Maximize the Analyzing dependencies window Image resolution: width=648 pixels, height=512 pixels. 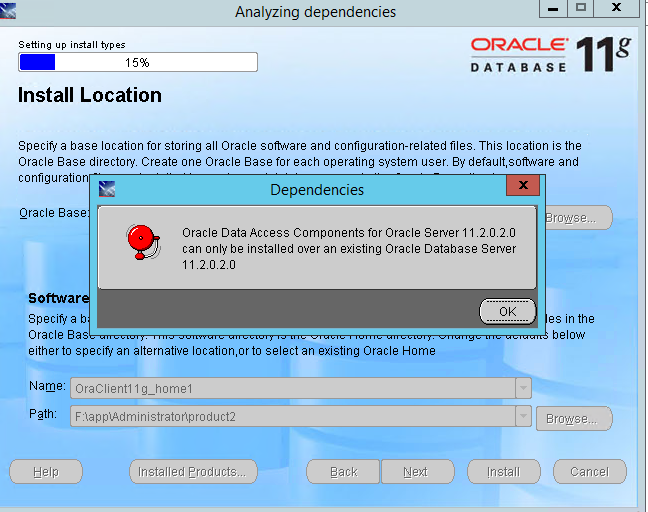point(581,8)
